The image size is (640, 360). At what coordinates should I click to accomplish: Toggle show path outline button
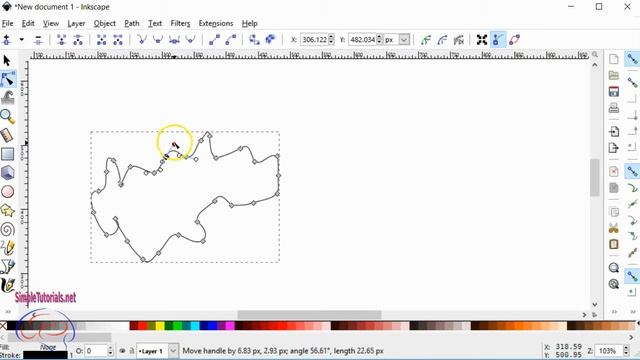pos(514,40)
